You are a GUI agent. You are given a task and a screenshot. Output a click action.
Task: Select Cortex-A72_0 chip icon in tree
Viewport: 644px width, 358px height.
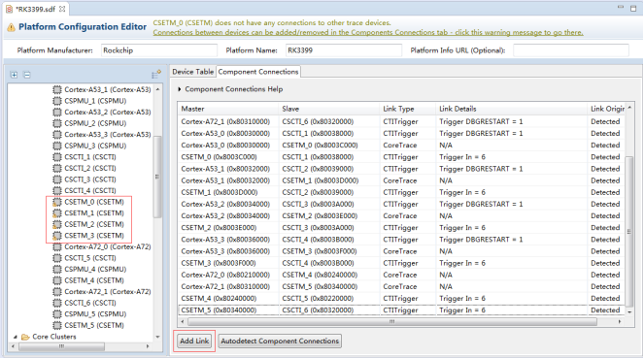click(57, 246)
